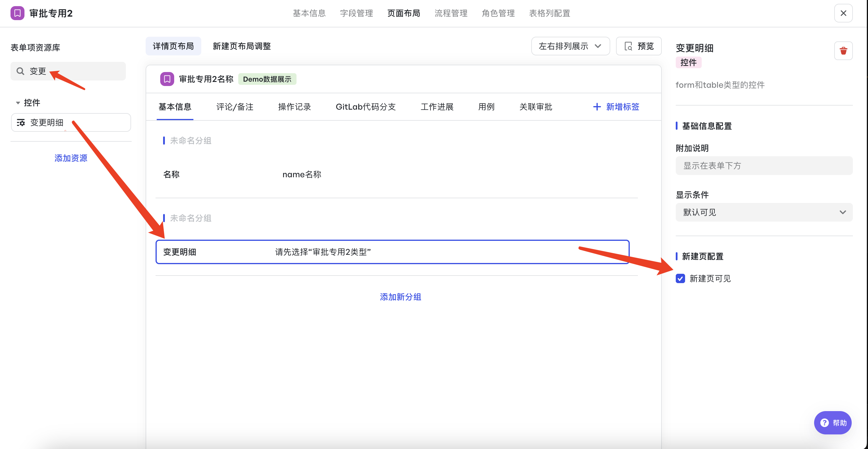Click the first 未命名分组 group title
This screenshot has height=449, width=868.
191,141
